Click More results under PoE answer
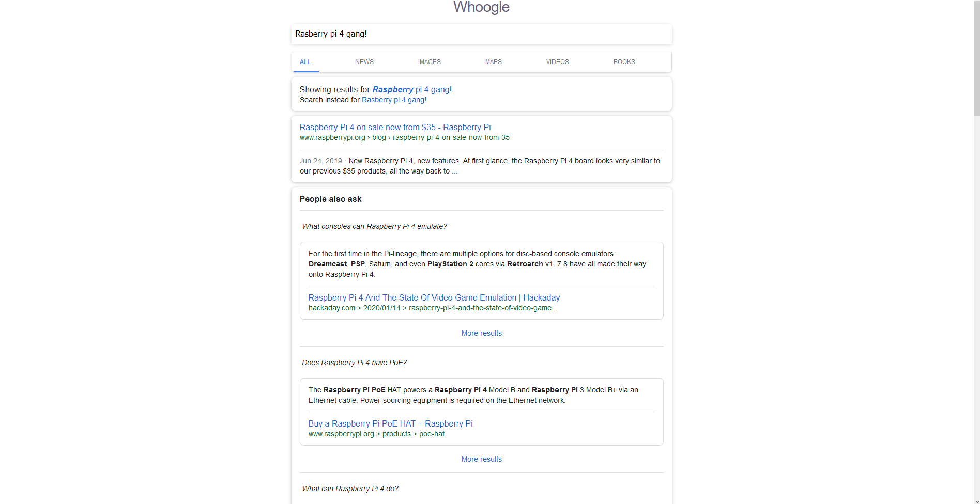Image resolution: width=980 pixels, height=504 pixels. (x=481, y=460)
